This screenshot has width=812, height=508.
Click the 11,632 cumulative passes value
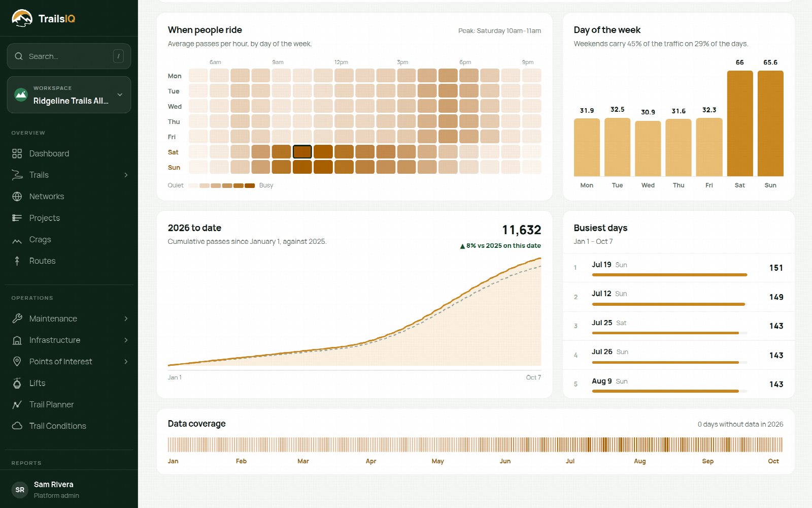(x=522, y=230)
